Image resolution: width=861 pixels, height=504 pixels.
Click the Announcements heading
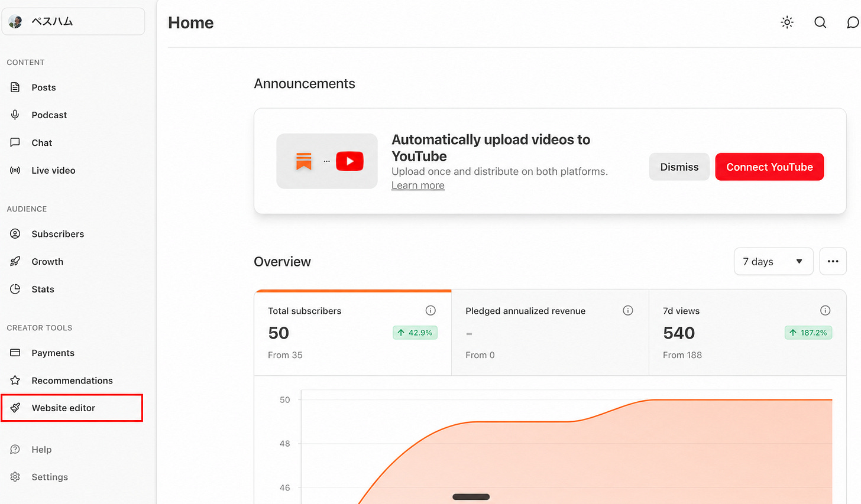[305, 84]
